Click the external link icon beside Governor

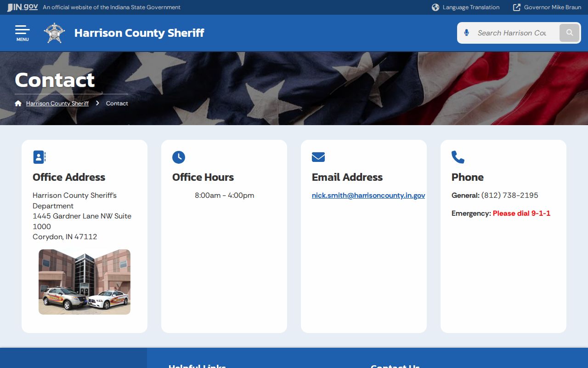tap(517, 7)
